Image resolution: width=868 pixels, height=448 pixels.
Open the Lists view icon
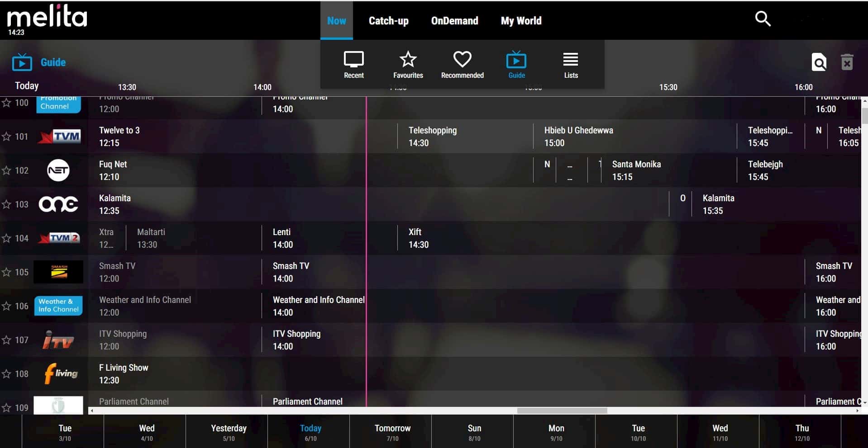coord(570,65)
